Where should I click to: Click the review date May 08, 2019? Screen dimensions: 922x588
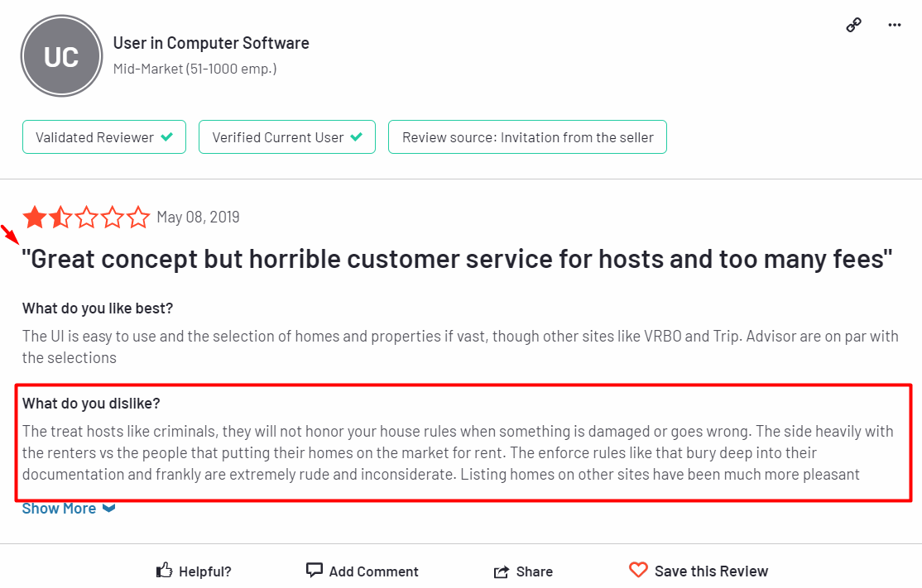pos(198,218)
